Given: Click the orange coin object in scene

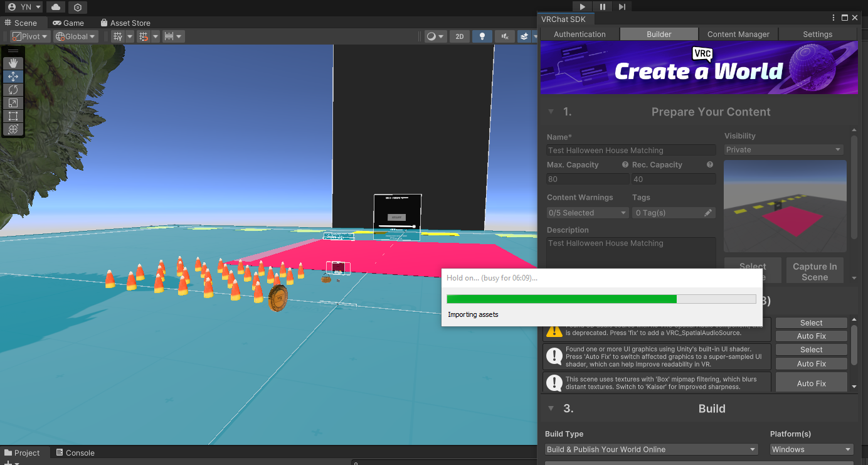Looking at the screenshot, I should (278, 298).
